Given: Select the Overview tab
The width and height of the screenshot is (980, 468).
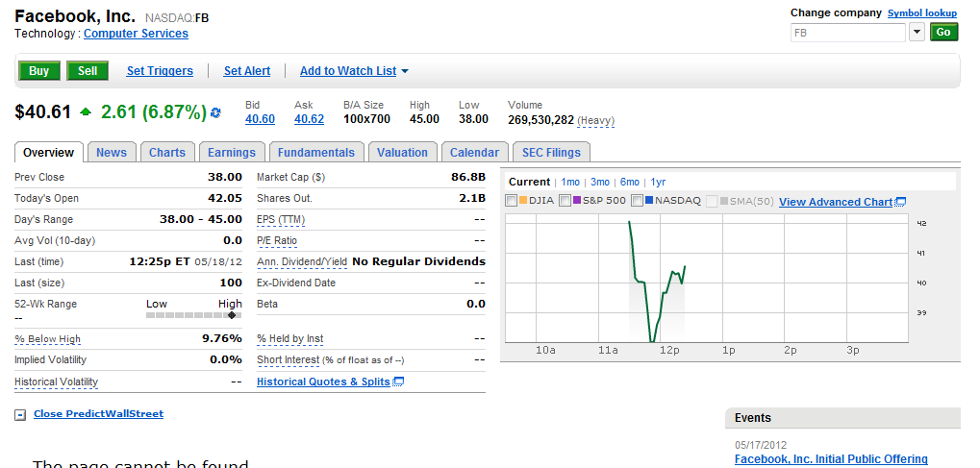Looking at the screenshot, I should 49,153.
